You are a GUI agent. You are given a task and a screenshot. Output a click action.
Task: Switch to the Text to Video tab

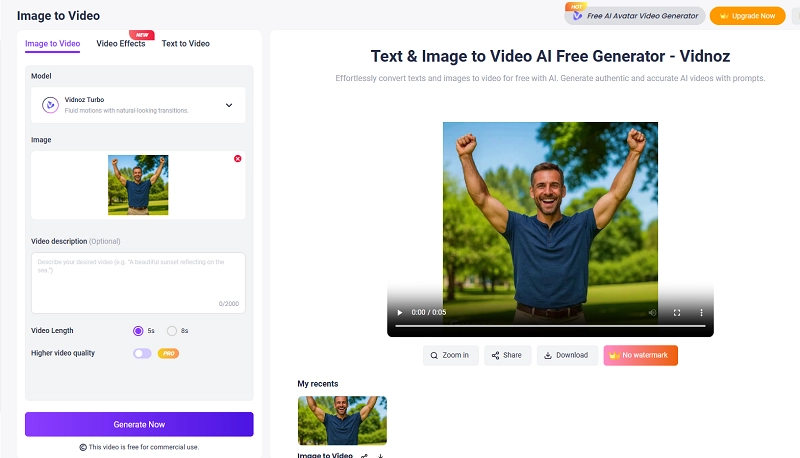(186, 44)
